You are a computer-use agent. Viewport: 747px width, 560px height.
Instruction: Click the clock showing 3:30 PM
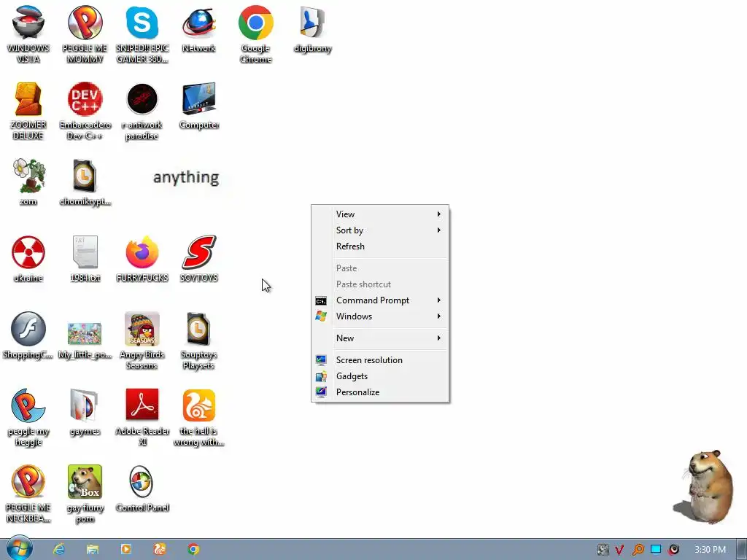click(x=710, y=550)
